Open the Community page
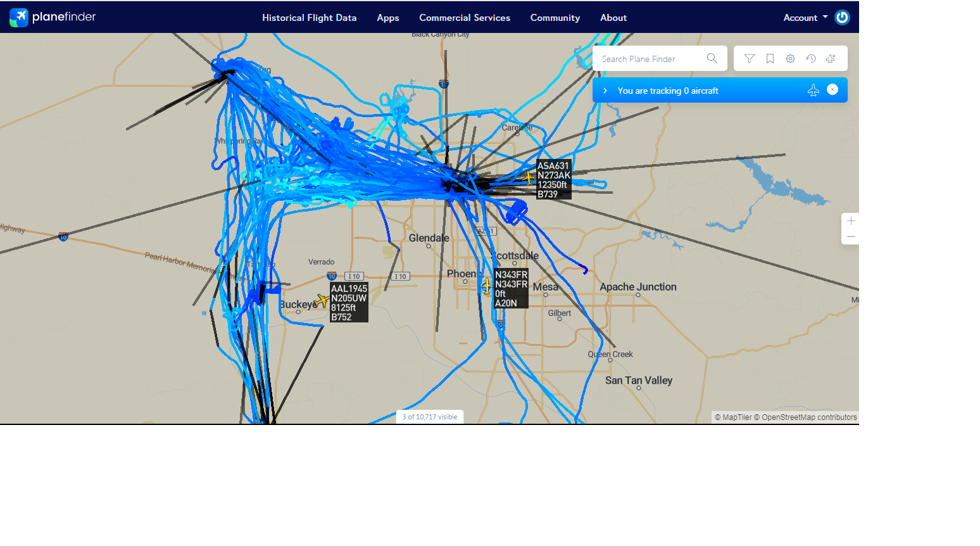 tap(555, 18)
